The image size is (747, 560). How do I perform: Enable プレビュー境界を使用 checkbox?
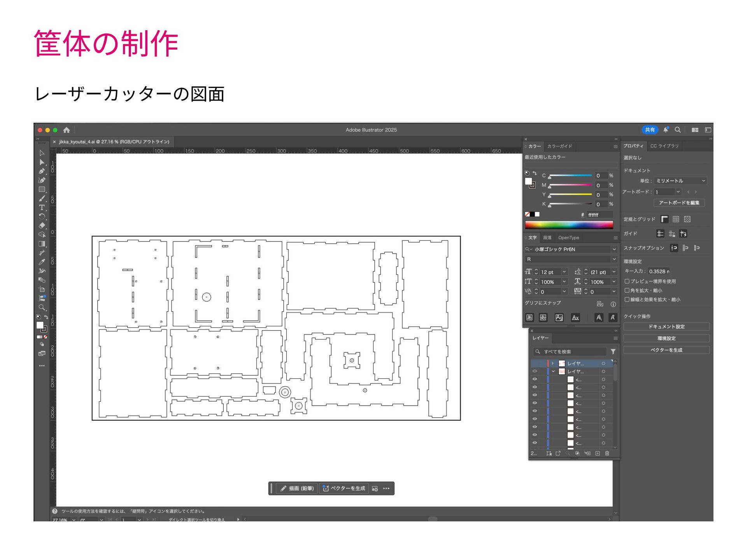click(x=627, y=281)
